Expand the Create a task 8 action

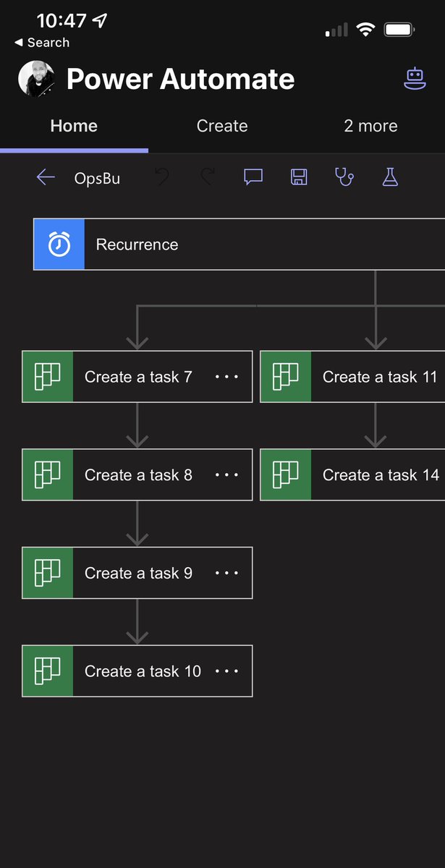pyautogui.click(x=137, y=475)
